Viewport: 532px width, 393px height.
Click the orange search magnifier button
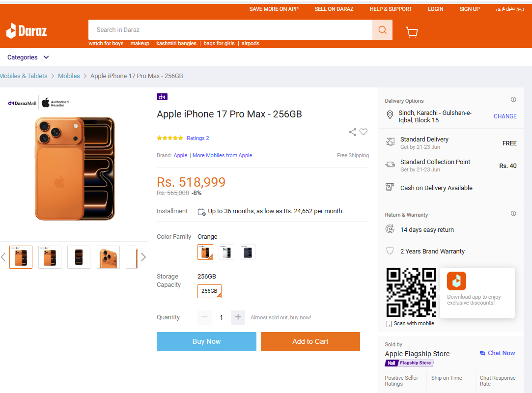coord(382,30)
